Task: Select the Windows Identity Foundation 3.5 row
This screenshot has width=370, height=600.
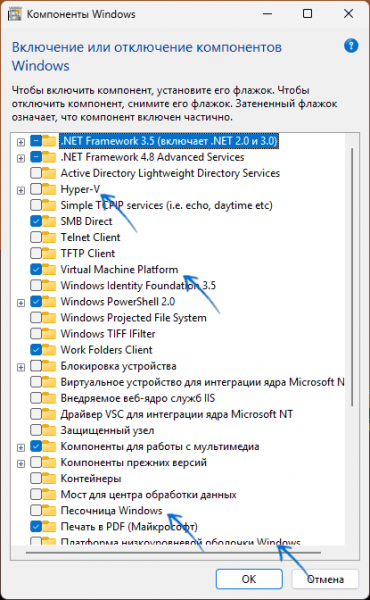Action: [x=138, y=285]
